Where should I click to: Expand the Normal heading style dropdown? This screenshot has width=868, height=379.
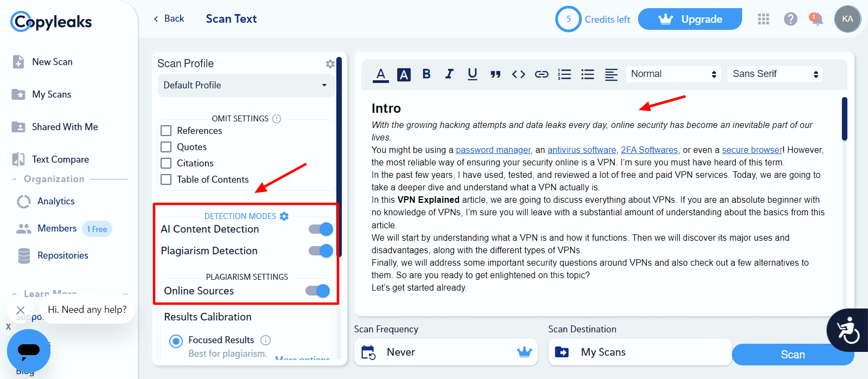tap(673, 74)
